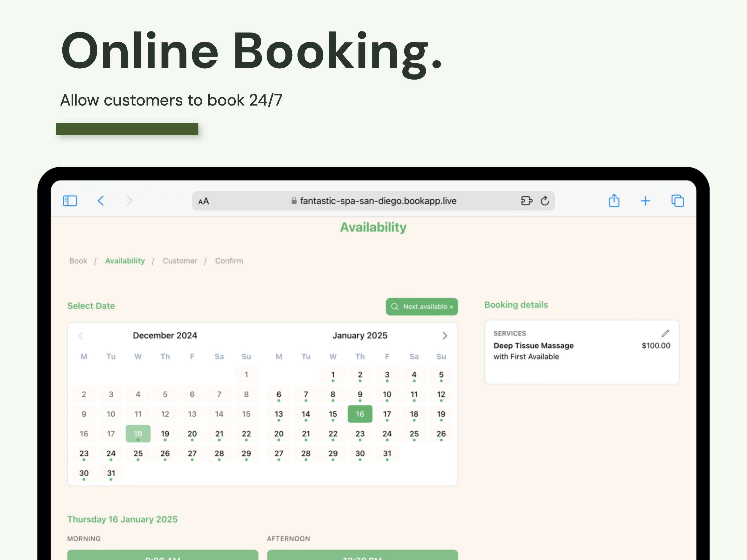The height and width of the screenshot is (560, 747).
Task: Open the Customer breadcrumb step
Action: click(x=180, y=261)
